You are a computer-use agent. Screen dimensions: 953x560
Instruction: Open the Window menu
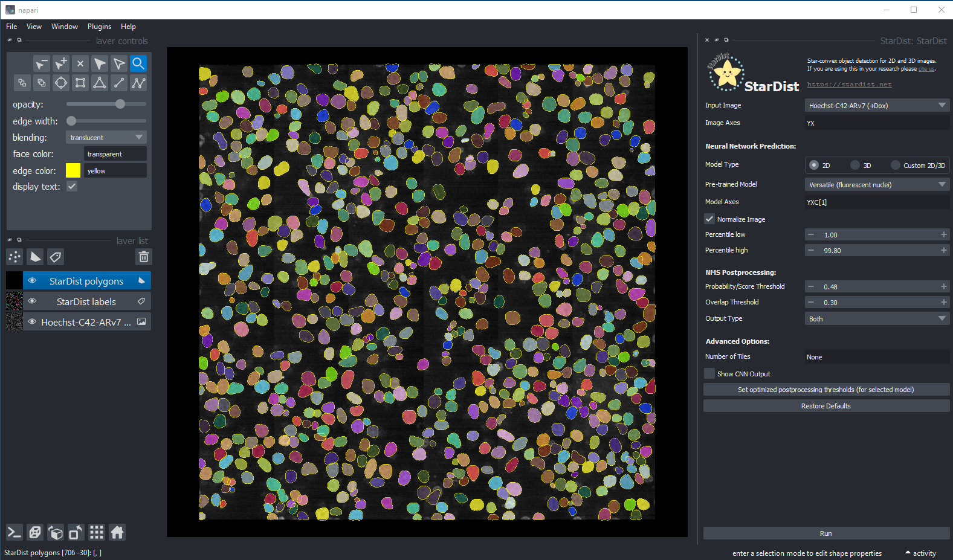point(65,27)
